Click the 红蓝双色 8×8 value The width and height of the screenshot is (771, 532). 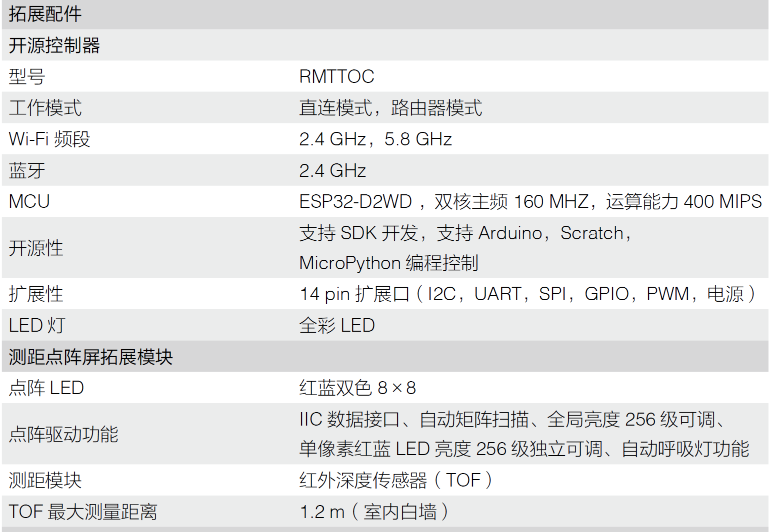[x=357, y=388]
